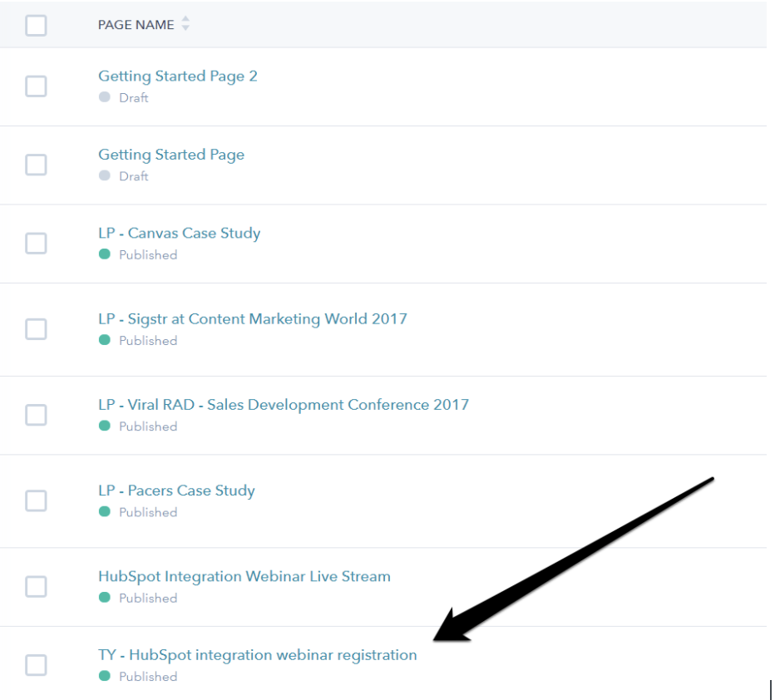Open Getting Started Page 2
Screen dimensions: 775x700
pyautogui.click(x=178, y=76)
